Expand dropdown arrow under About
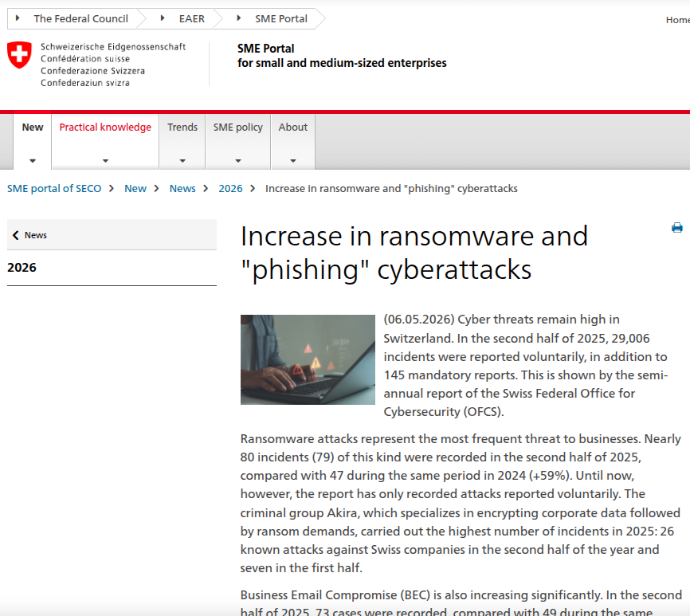Viewport: 690px width, 616px height. pos(293,161)
